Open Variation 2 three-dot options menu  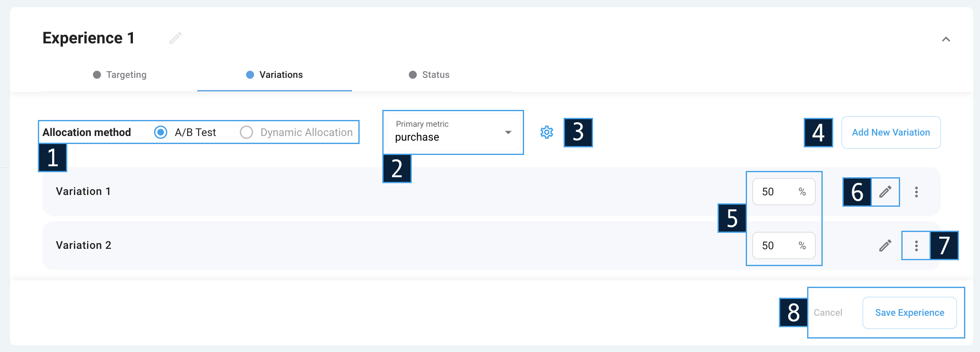(916, 246)
